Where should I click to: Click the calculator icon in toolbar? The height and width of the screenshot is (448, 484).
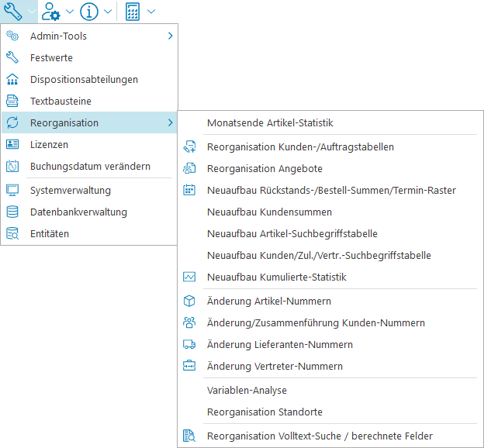(x=132, y=11)
